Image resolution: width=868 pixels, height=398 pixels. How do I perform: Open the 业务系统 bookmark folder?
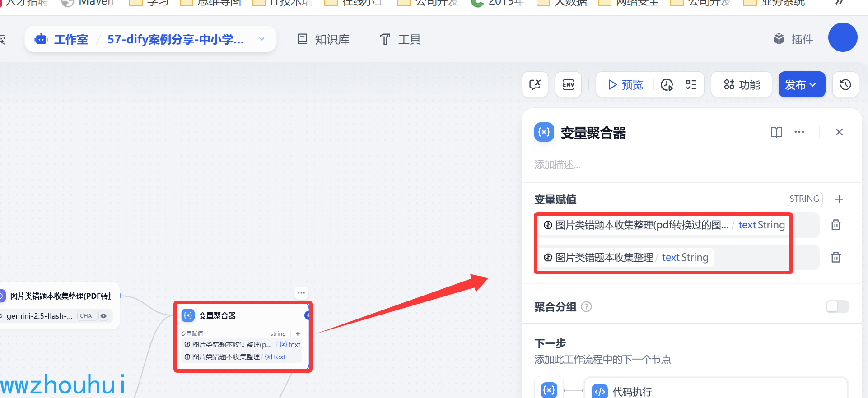pos(774,3)
